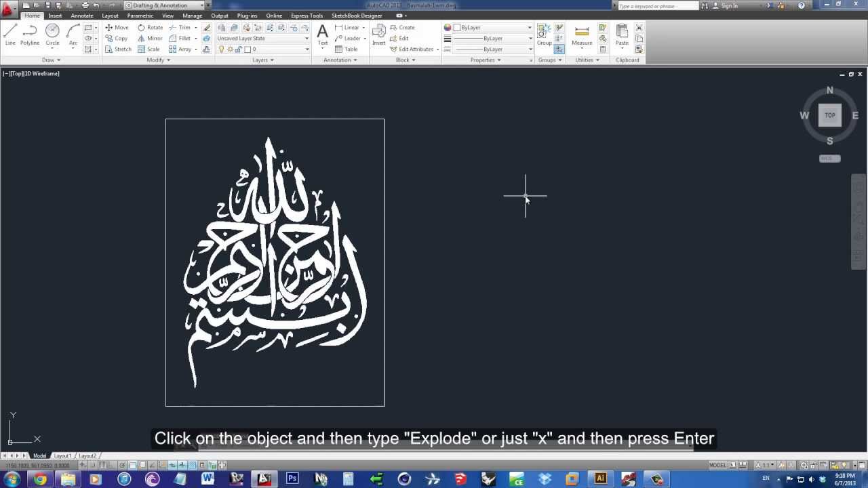
Task: Open Illustrator from the taskbar
Action: coord(600,479)
